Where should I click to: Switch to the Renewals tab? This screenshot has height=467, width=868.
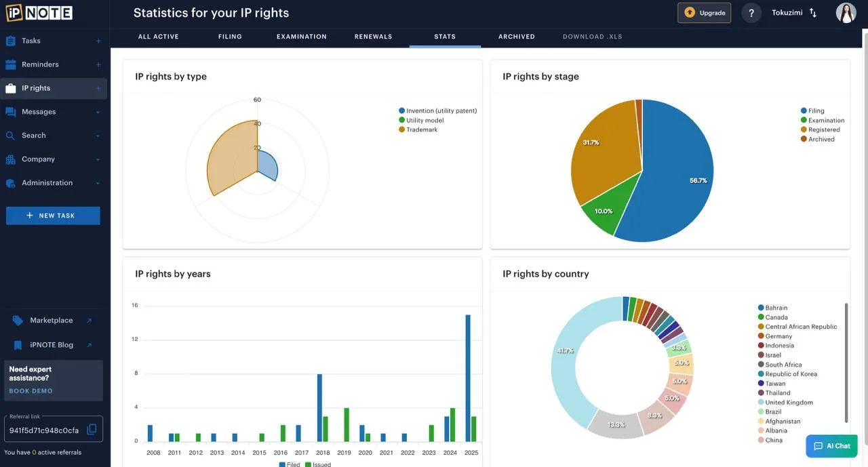click(373, 37)
